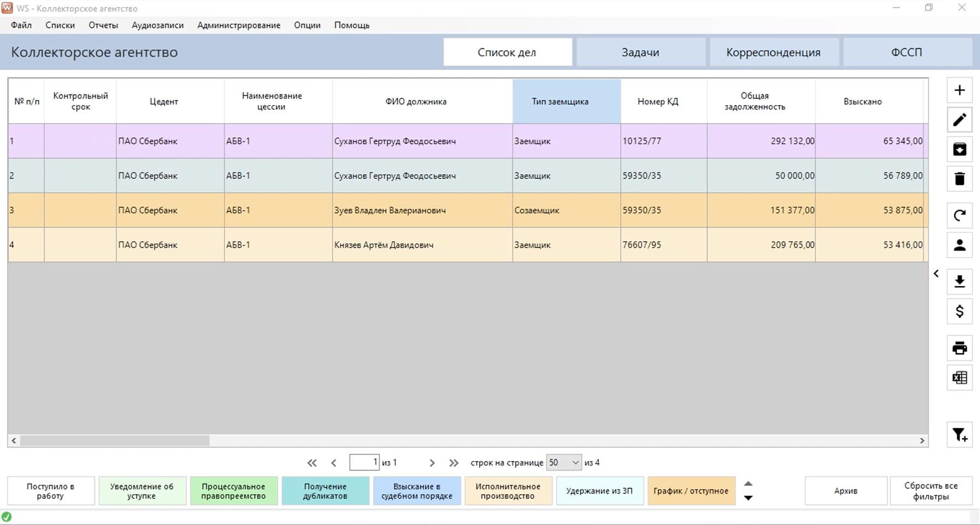
Task: Click the plus icon to add a case
Action: click(959, 90)
